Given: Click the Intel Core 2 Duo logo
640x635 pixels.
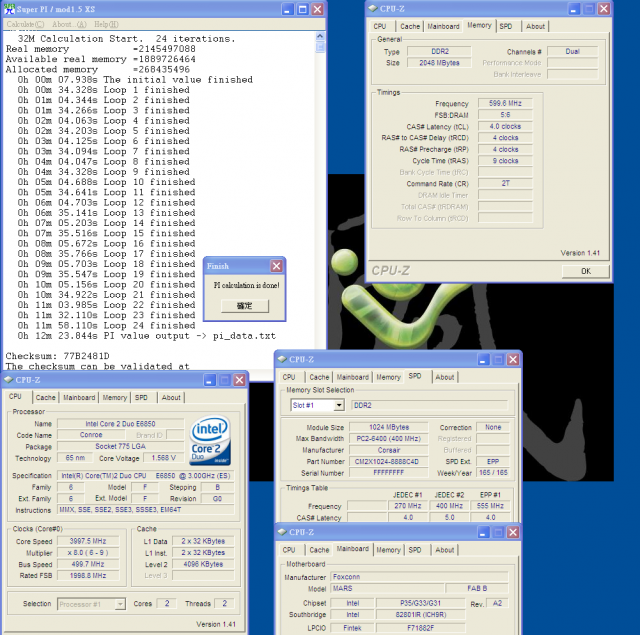Looking at the screenshot, I should [210, 440].
